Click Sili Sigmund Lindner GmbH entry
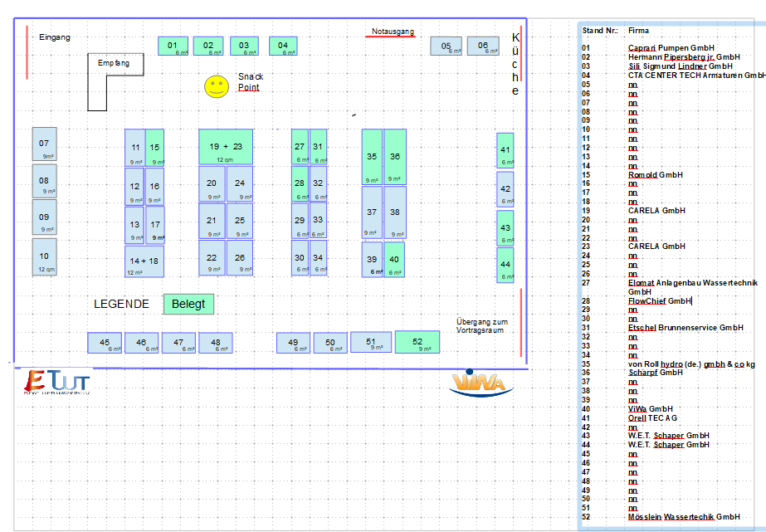Viewport: 766px width, 532px height. (x=680, y=66)
